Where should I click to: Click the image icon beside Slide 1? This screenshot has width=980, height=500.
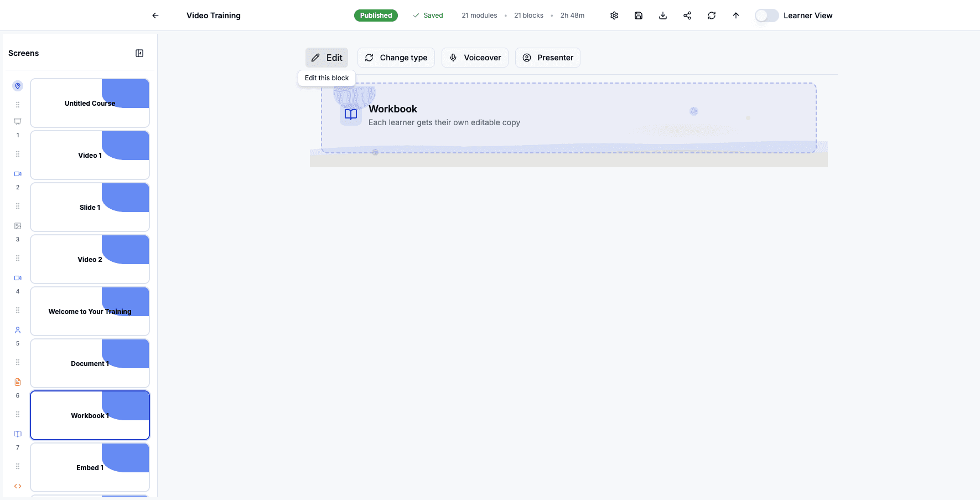[x=17, y=225]
